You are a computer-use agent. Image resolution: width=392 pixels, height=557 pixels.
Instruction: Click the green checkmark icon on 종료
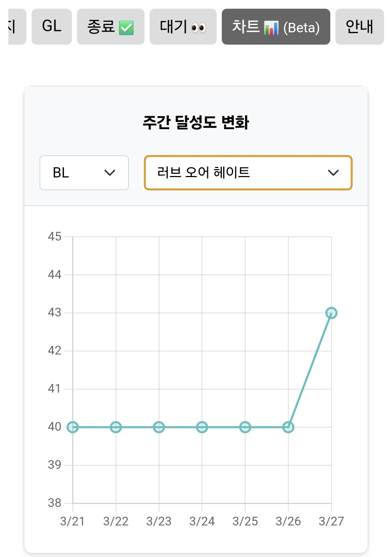coord(126,28)
